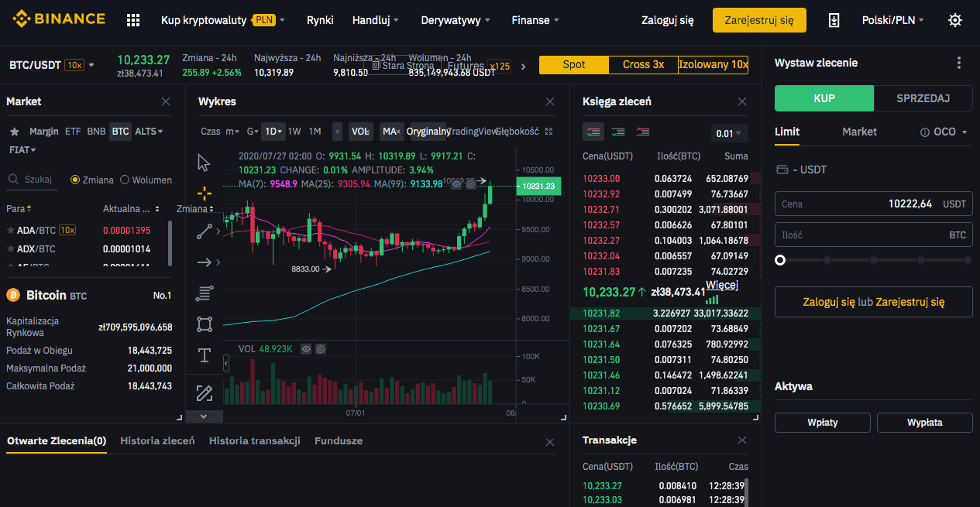Switch to the SPRZEDAJ tab
This screenshot has height=507, width=980.
[x=923, y=98]
